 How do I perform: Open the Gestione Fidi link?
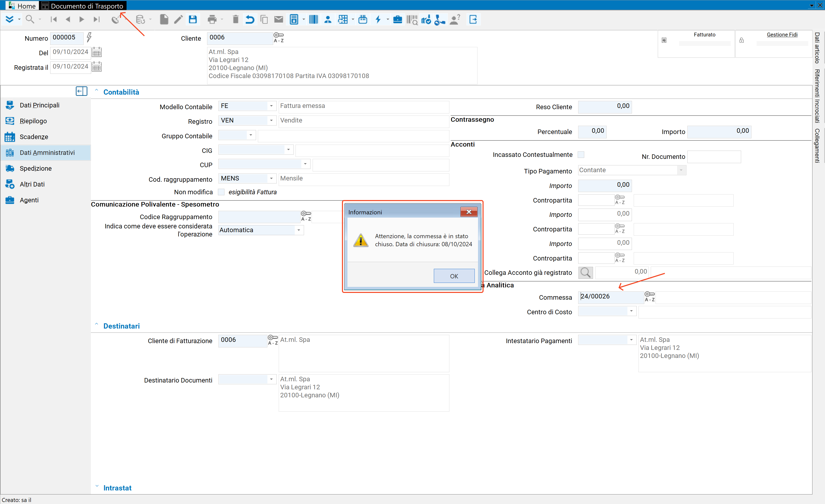click(782, 34)
